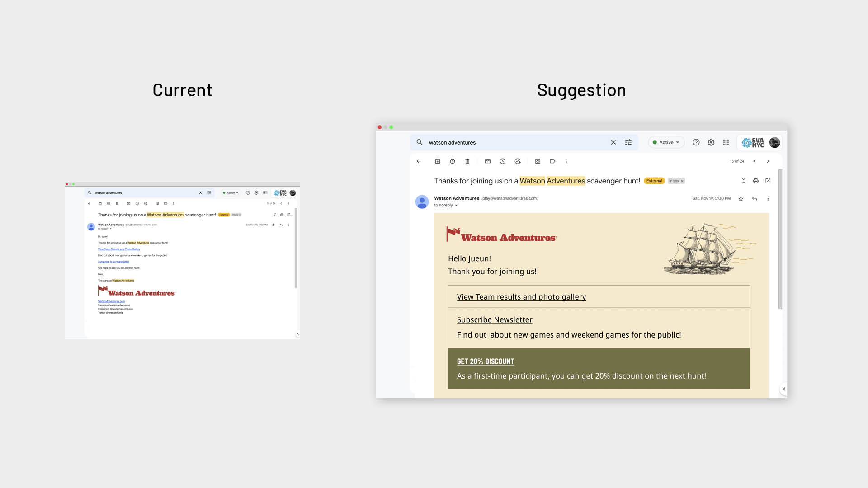Print the email in the Suggestion window
This screenshot has width=868, height=488.
[755, 181]
